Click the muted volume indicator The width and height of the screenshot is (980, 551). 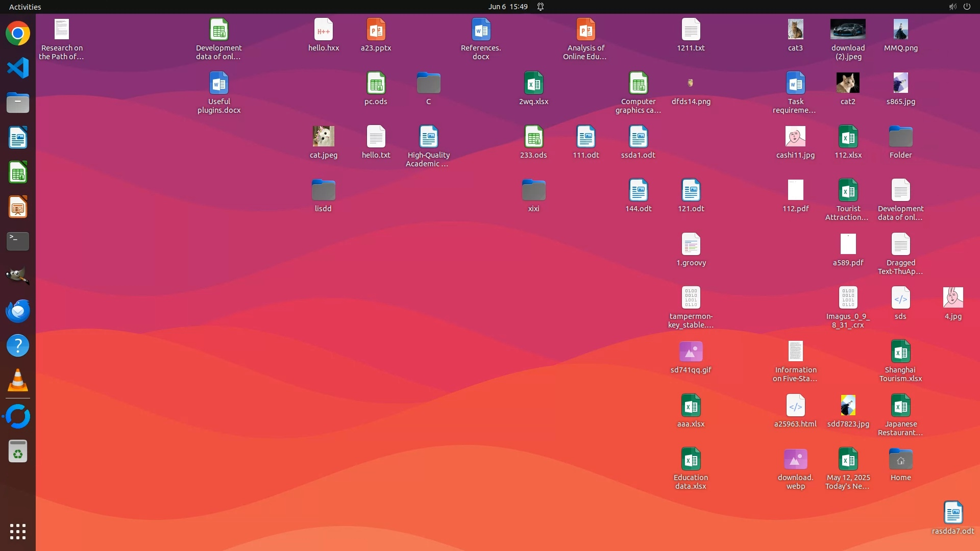click(x=952, y=7)
